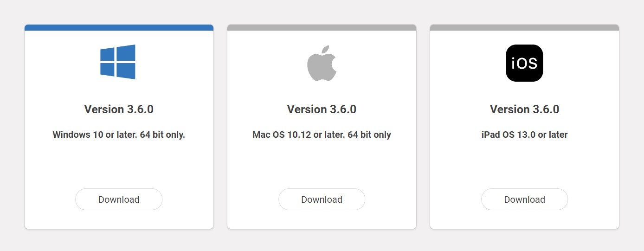Click the blue top bar of Windows card

(x=119, y=27)
